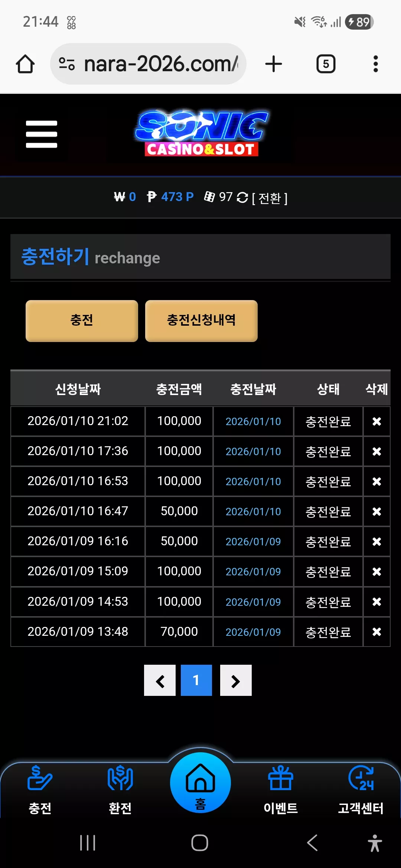
Task: Go to the next page arrow
Action: pyautogui.click(x=236, y=680)
